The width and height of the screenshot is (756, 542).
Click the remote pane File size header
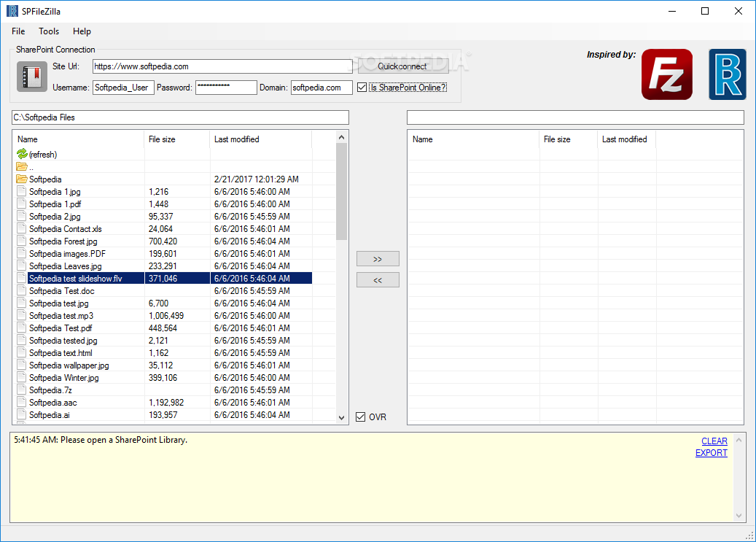click(569, 139)
